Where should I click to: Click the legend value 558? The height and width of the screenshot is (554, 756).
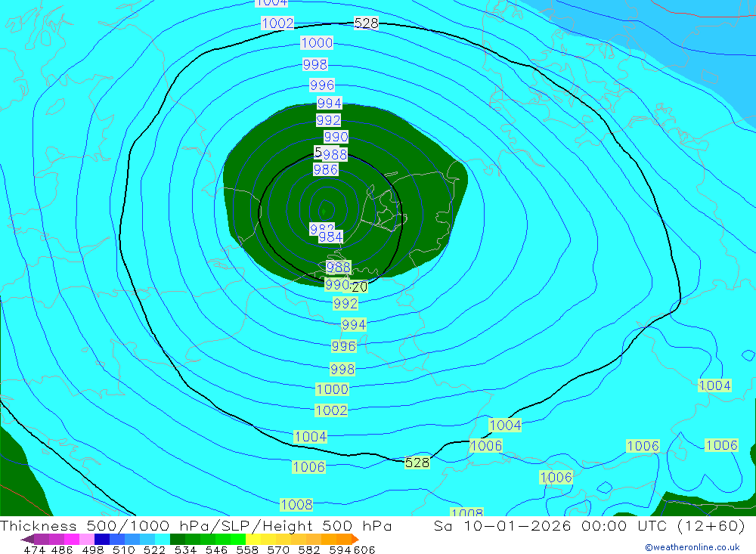click(x=247, y=549)
